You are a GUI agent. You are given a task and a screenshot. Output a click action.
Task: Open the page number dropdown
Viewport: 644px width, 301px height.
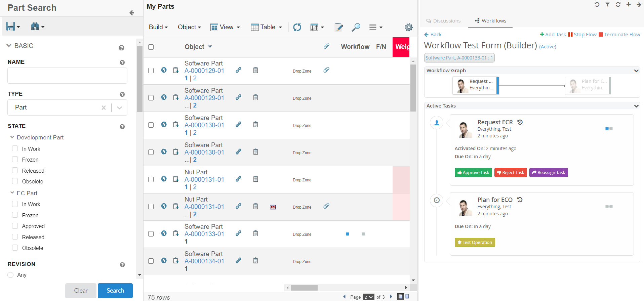point(368,297)
